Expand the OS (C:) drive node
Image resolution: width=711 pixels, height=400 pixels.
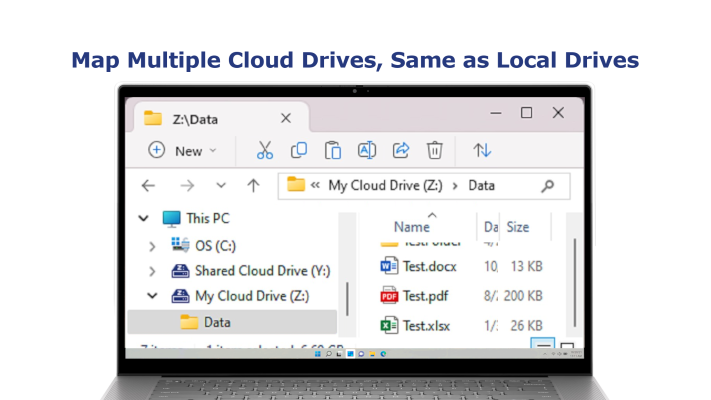click(151, 245)
